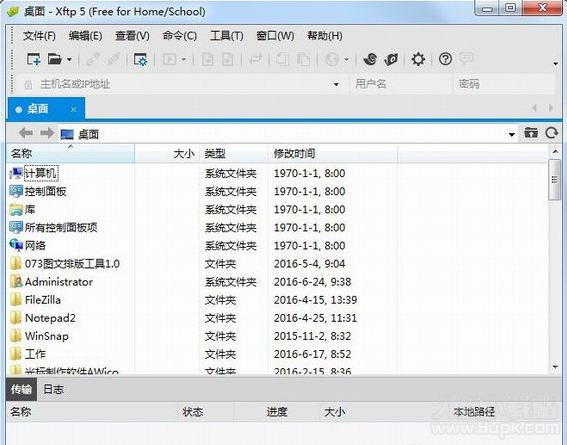This screenshot has width=567, height=445.
Task: Sort by the 大小 column header
Action: 167,154
